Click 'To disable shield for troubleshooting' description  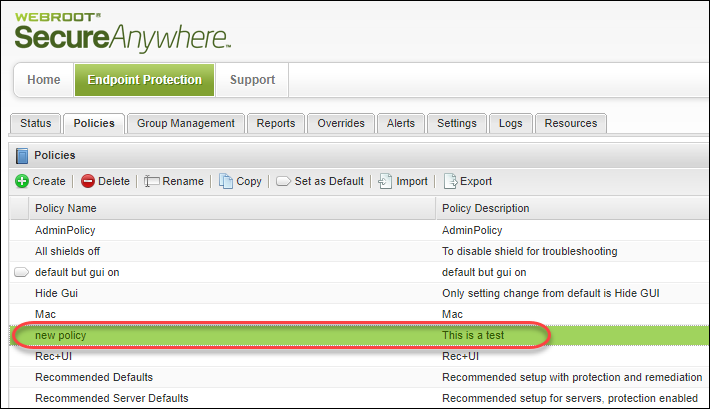pyautogui.click(x=530, y=251)
